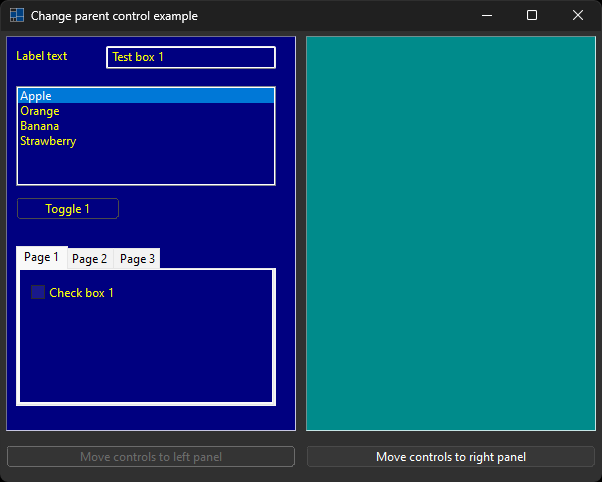Open the 'Page 2' tab
The image size is (602, 482).
[90, 259]
